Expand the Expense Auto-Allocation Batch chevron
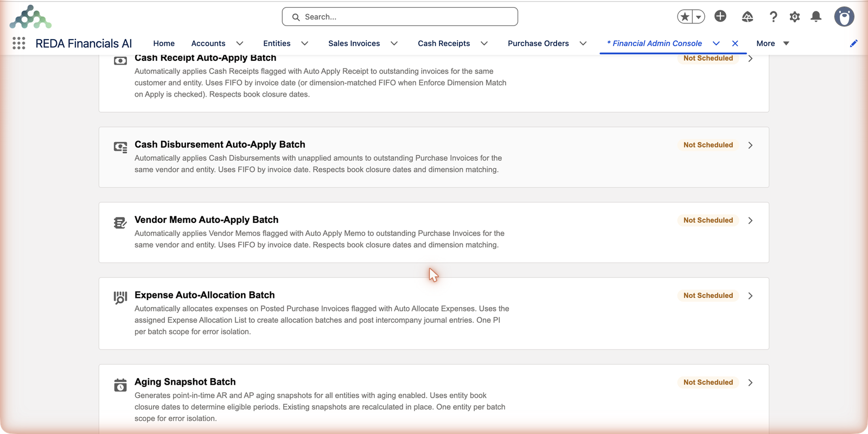Screen dimensions: 868x434 (x=750, y=296)
